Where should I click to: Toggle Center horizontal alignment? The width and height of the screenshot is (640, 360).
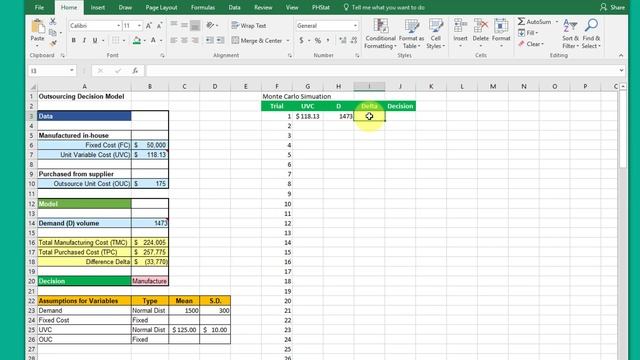coord(184,40)
